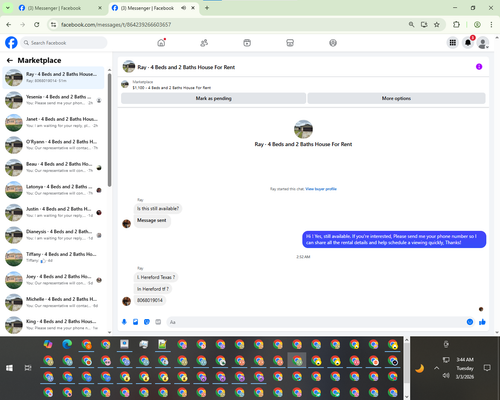Click Mark as pending button
Image resolution: width=500 pixels, height=400 pixels.
click(x=213, y=98)
